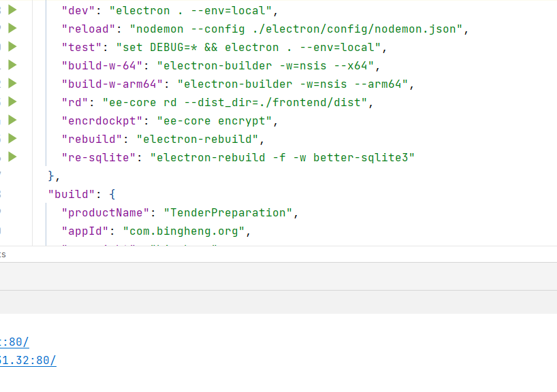The width and height of the screenshot is (557, 392).
Task: Run the "dev" script from gutter
Action: pos(12,10)
